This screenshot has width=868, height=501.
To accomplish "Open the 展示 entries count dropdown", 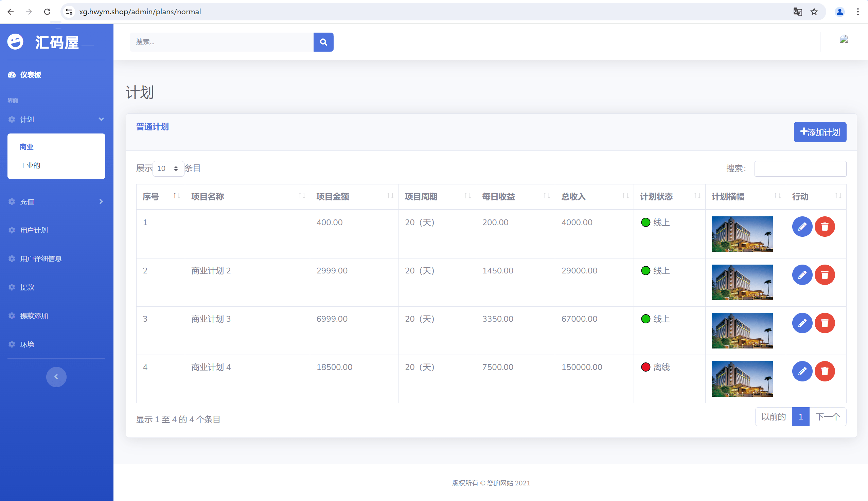I will pos(168,168).
